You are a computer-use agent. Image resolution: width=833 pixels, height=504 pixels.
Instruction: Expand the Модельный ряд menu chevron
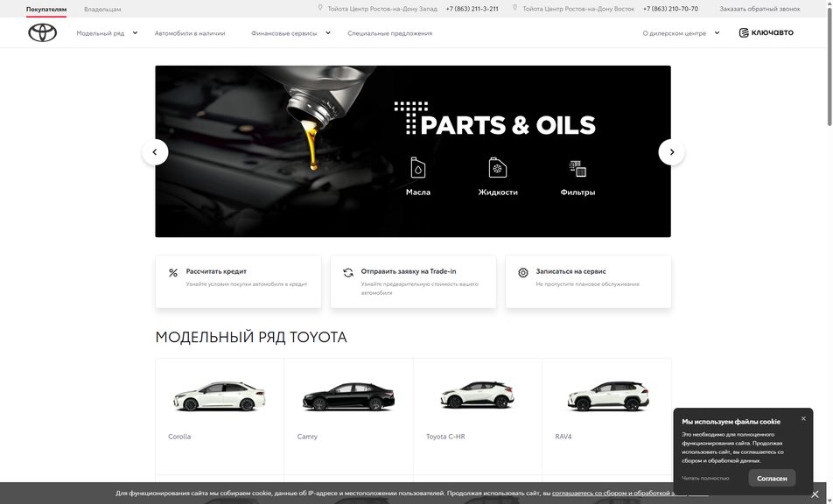135,33
